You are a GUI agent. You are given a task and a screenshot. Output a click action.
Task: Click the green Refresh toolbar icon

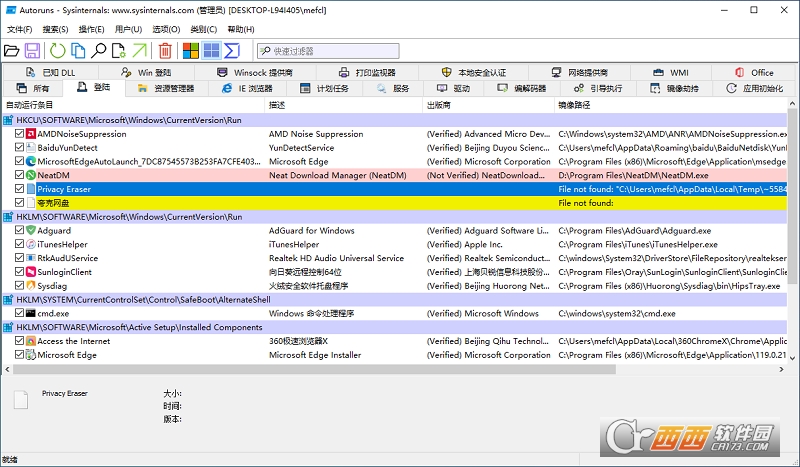pyautogui.click(x=57, y=51)
